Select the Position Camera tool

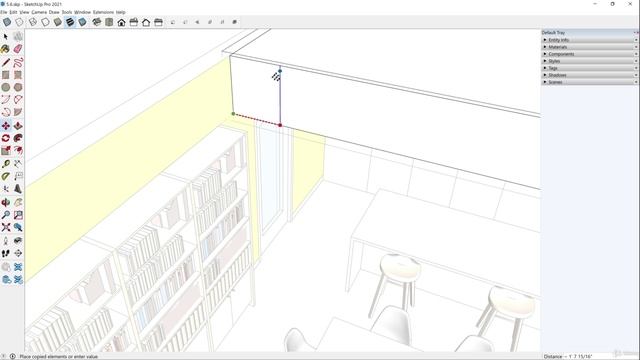6,241
